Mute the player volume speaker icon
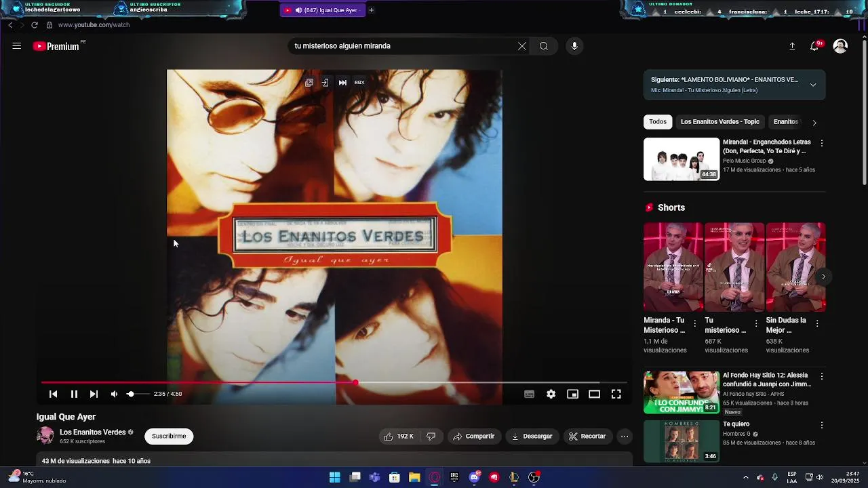868x488 pixels. point(114,394)
